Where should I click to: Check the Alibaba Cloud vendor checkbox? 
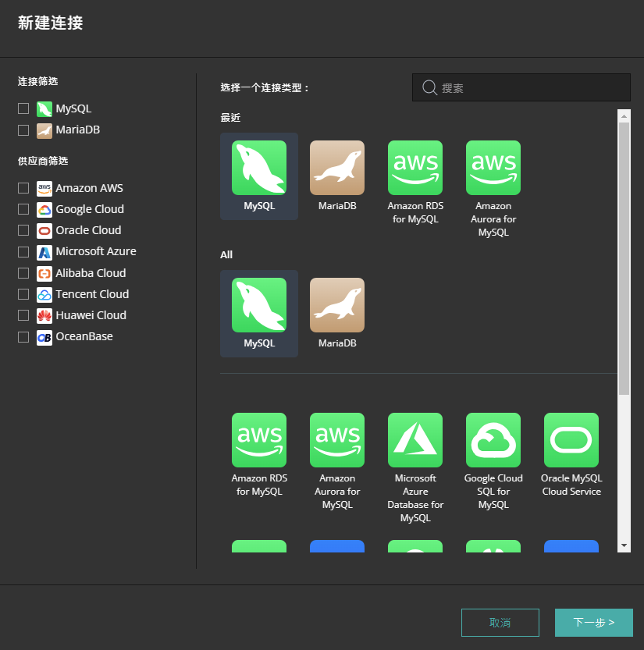[x=23, y=273]
